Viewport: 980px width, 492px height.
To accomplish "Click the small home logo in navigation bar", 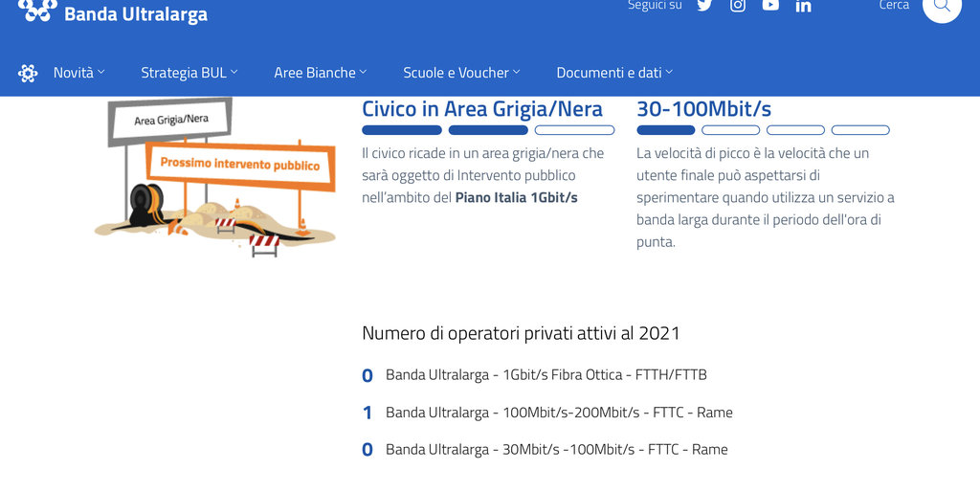I will [28, 73].
